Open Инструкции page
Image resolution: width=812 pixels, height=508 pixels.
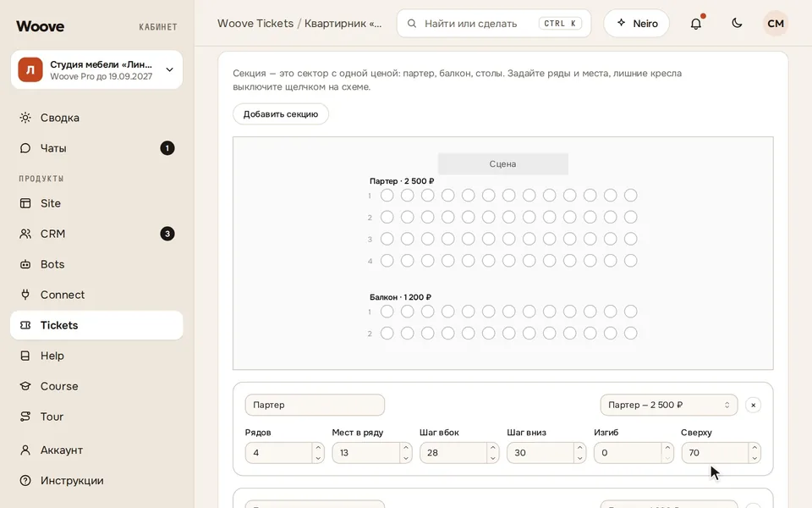96,481
